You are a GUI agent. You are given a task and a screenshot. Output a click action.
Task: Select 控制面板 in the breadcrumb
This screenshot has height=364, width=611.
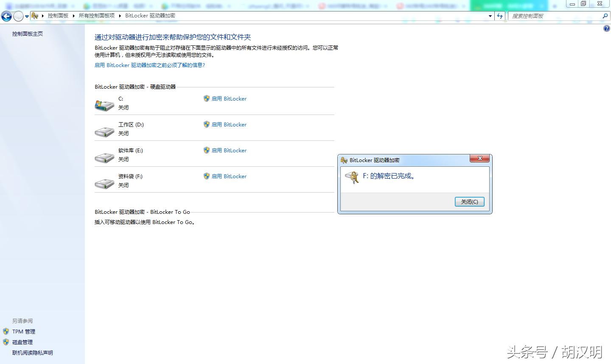(58, 16)
